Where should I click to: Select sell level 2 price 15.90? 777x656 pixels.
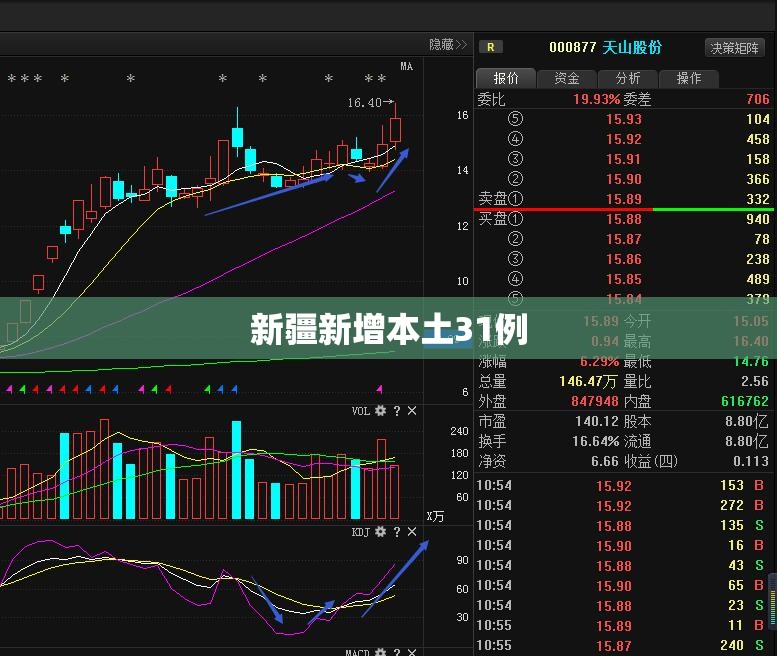623,179
